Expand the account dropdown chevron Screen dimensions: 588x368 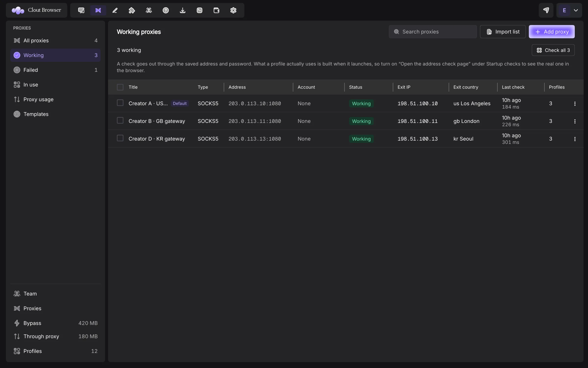point(576,10)
